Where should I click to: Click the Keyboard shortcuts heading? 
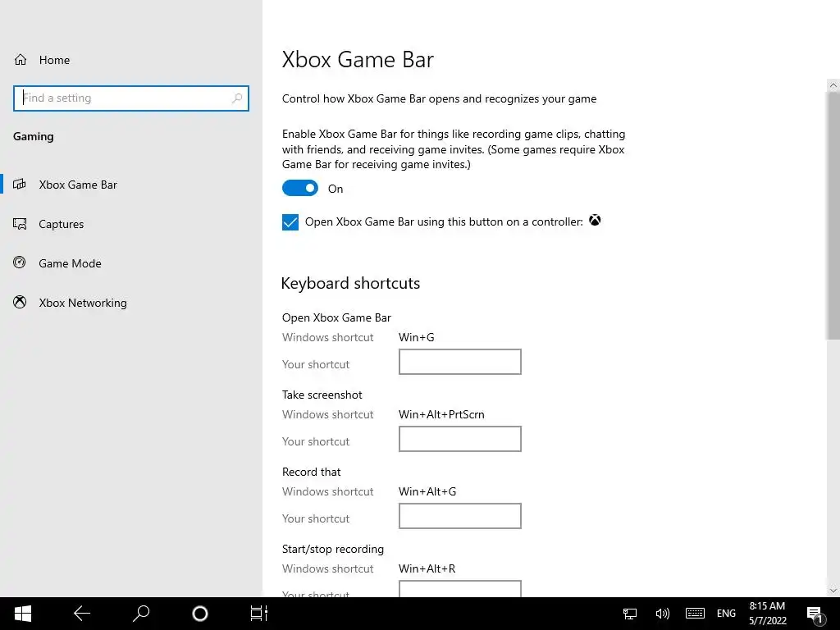click(x=350, y=283)
